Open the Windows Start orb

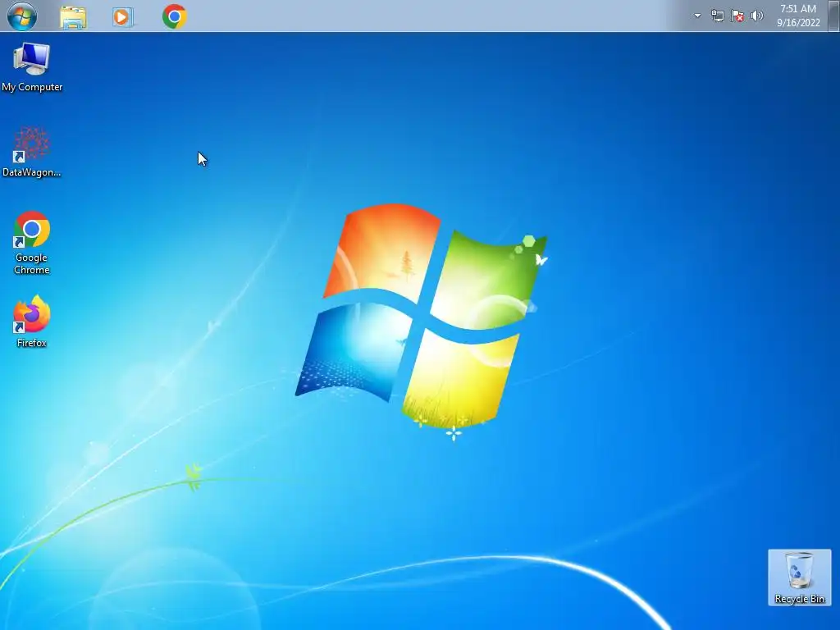22,16
